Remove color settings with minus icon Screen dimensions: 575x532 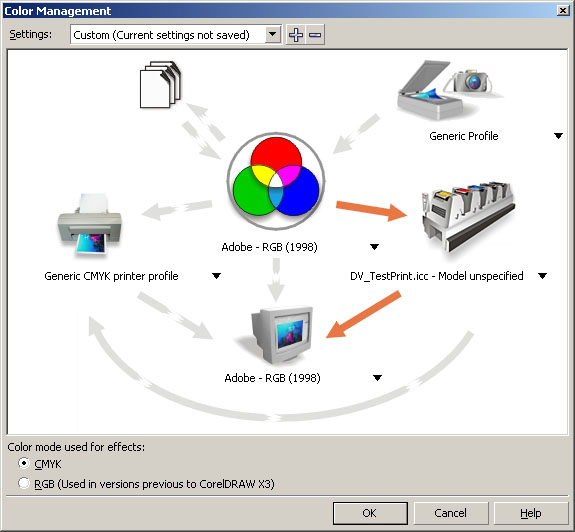[x=315, y=35]
